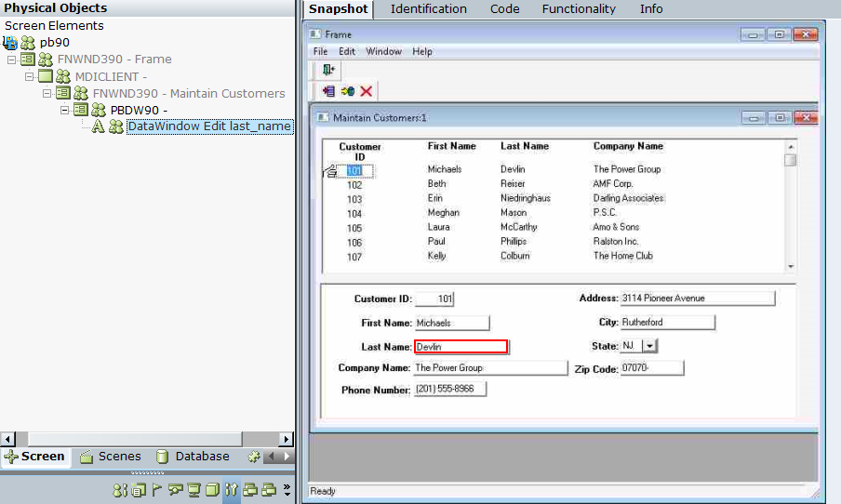Image resolution: width=841 pixels, height=504 pixels.
Task: Click the 3D cube icon in bottom toolbar
Action: click(212, 490)
